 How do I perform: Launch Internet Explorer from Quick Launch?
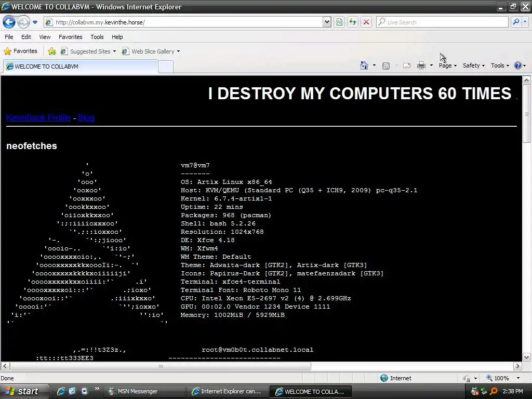pyautogui.click(x=61, y=391)
